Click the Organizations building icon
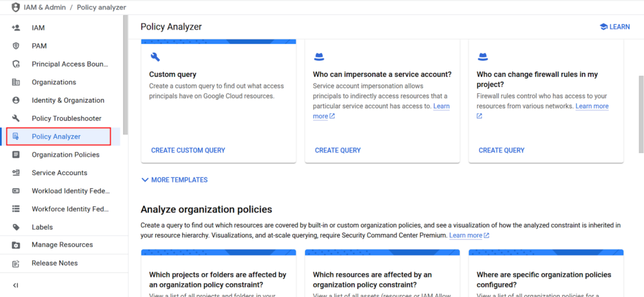Image resolution: width=644 pixels, height=297 pixels. click(16, 82)
